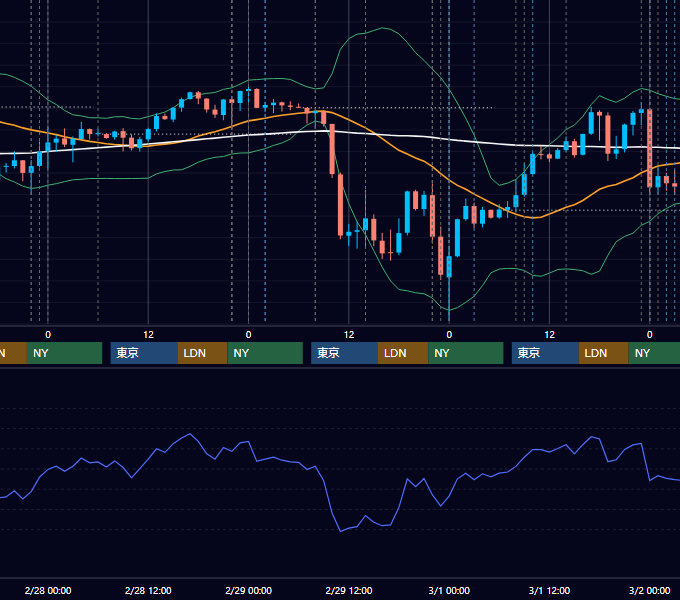Click the 2/28 12:00 date label
This screenshot has width=680, height=600.
tap(148, 590)
